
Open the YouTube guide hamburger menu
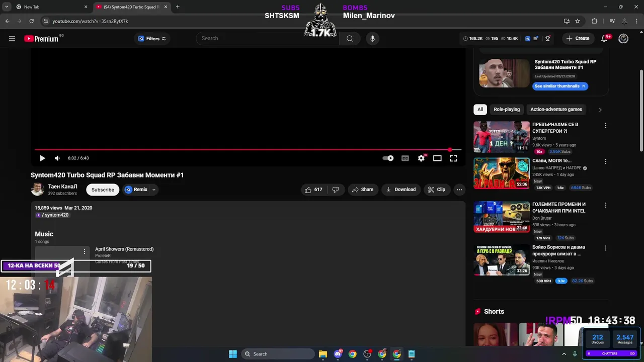tap(12, 39)
